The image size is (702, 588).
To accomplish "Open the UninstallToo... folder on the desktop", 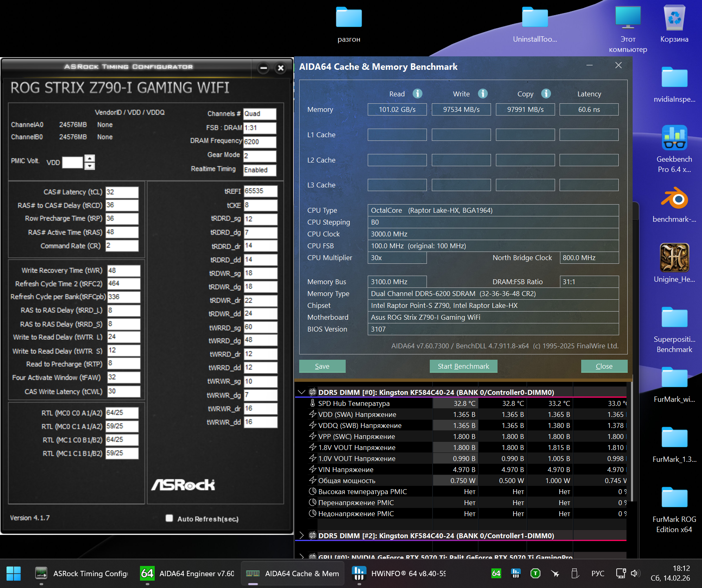I will click(535, 24).
